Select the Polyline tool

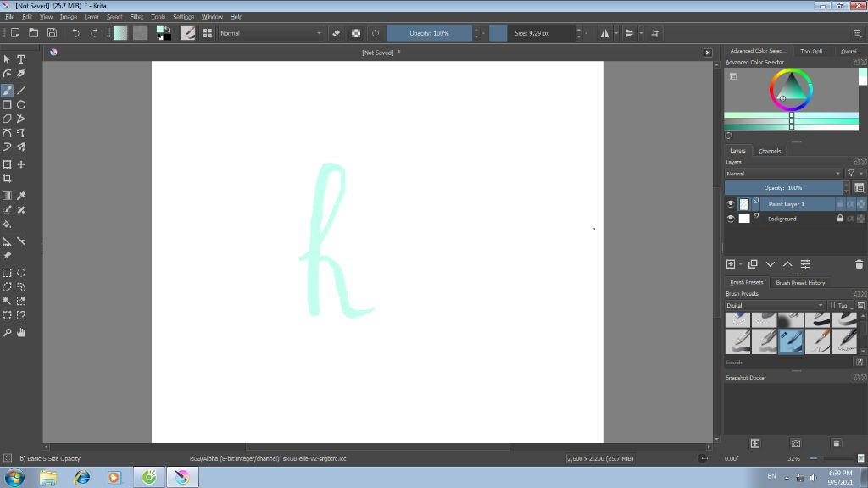click(21, 119)
